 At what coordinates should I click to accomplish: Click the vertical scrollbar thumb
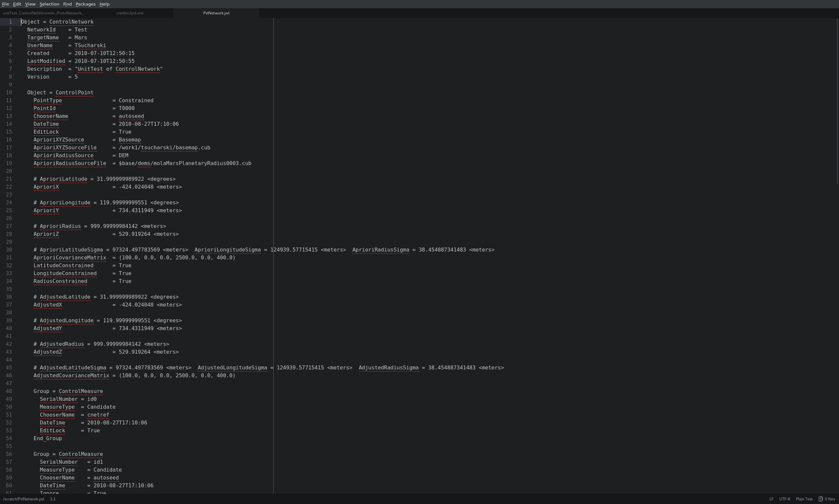(x=837, y=102)
